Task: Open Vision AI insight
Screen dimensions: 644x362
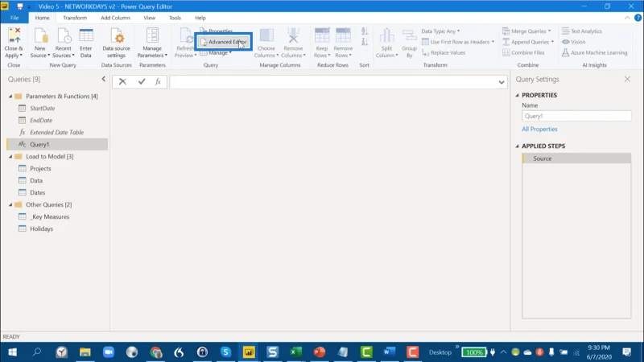Action: [x=574, y=42]
